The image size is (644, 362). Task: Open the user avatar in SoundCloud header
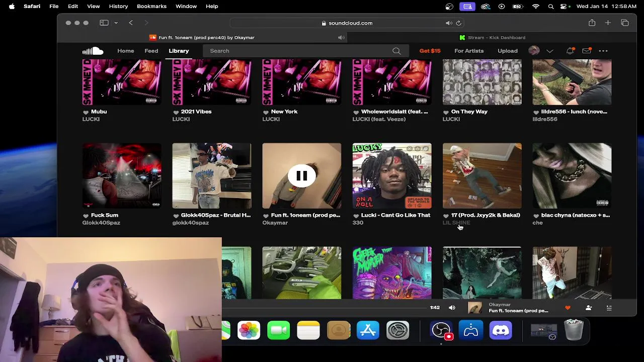(534, 51)
